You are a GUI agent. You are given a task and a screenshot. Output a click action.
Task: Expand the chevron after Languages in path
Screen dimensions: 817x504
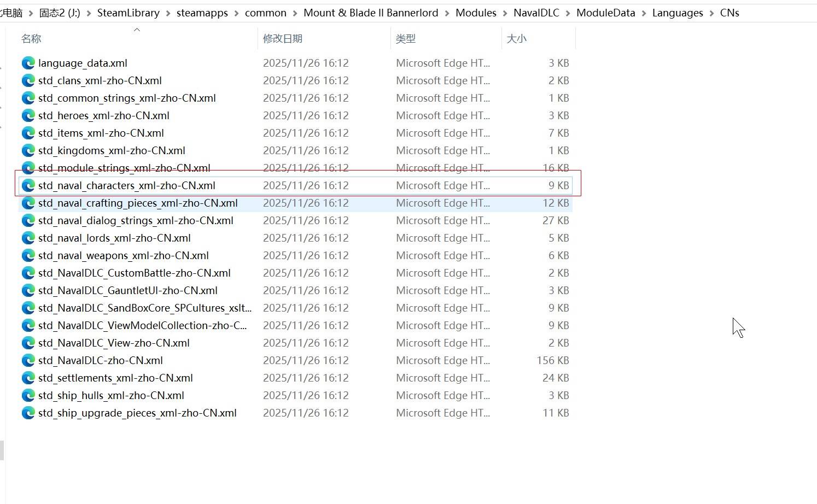711,13
